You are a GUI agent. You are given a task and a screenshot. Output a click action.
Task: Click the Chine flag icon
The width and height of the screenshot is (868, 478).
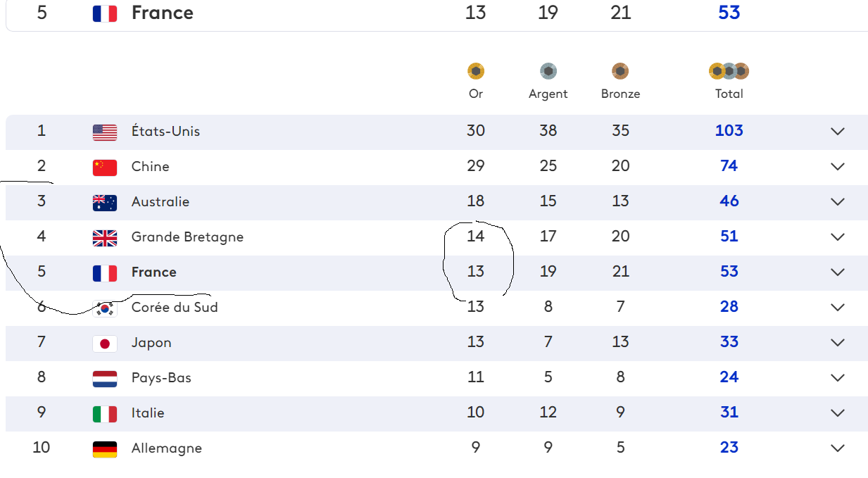(x=105, y=167)
